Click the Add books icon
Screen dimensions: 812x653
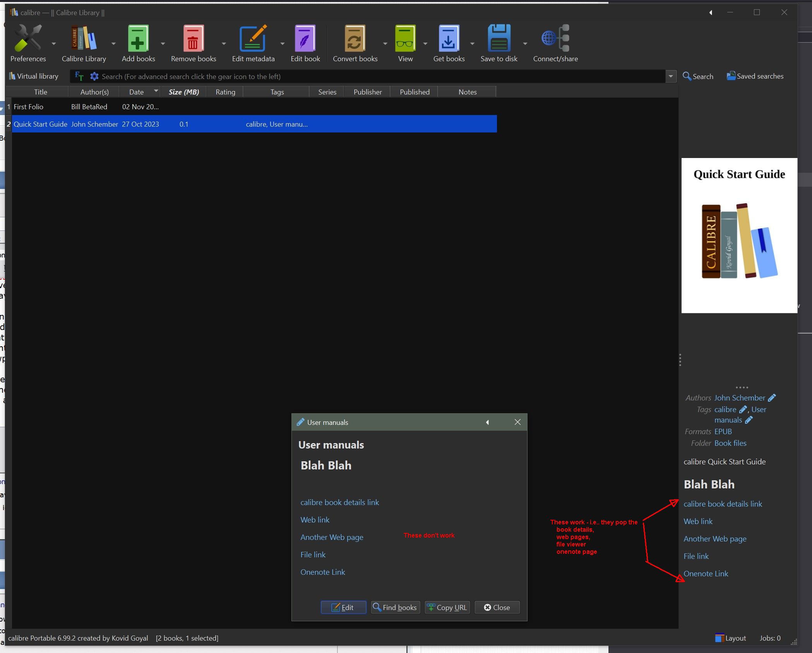coord(138,39)
